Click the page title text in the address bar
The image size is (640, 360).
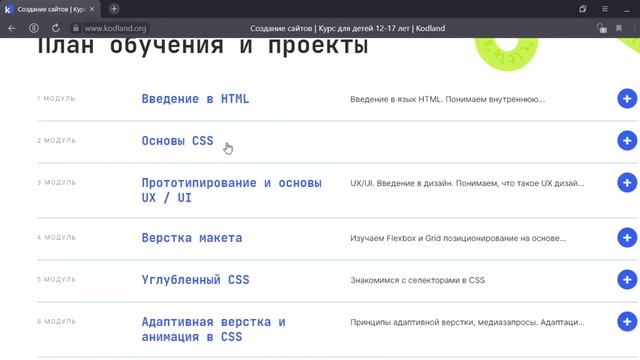click(x=347, y=28)
